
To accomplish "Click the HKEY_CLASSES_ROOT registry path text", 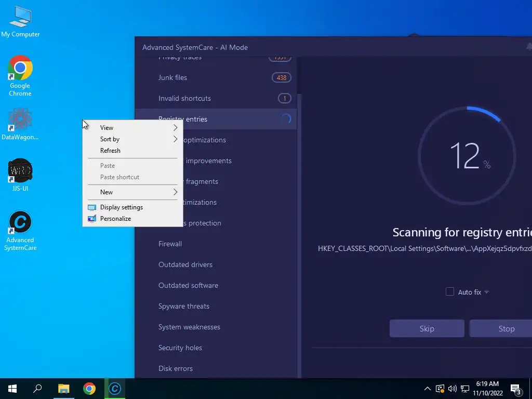I will click(x=425, y=249).
